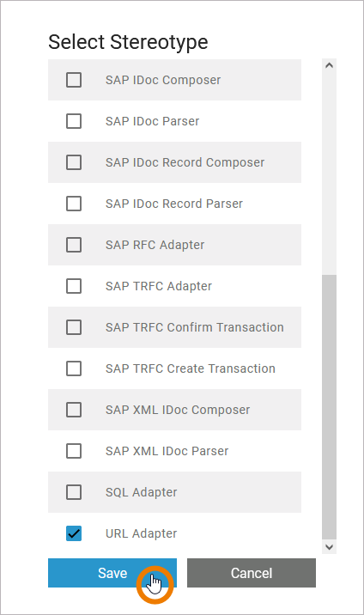Enable the SAP RFC Adapter checkbox
The image size is (364, 615).
point(74,245)
